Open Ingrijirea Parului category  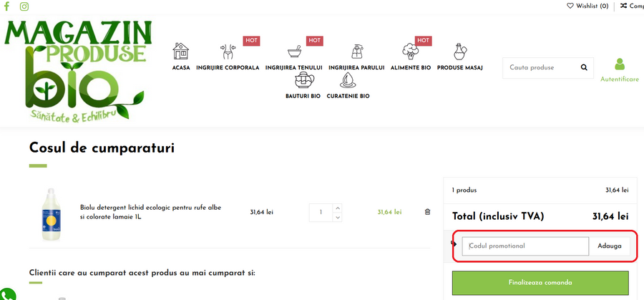(356, 57)
